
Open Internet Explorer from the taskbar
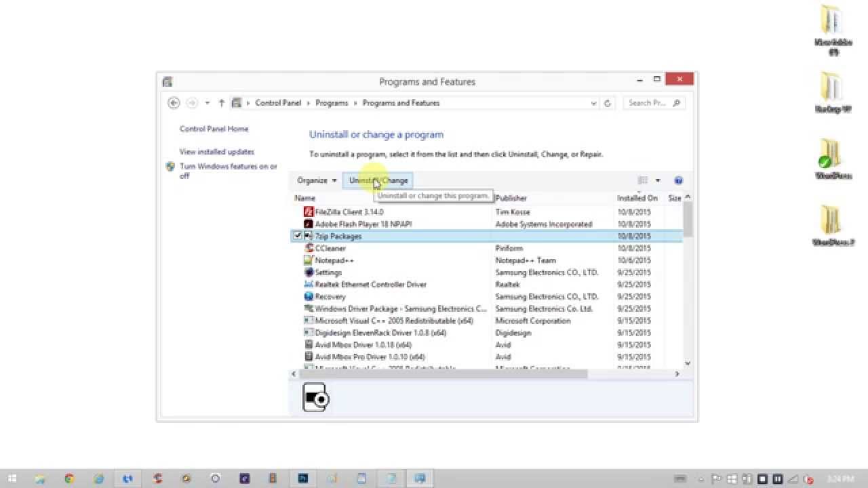[x=98, y=479]
